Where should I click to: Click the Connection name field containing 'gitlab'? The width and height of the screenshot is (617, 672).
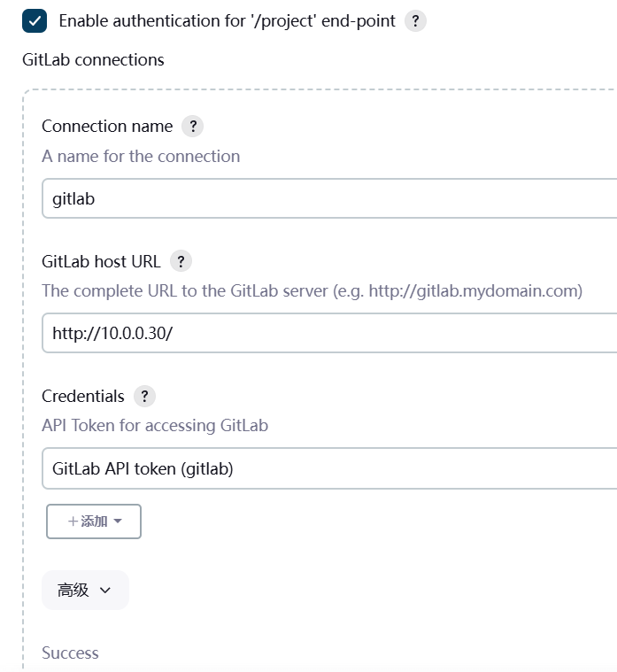click(x=328, y=198)
